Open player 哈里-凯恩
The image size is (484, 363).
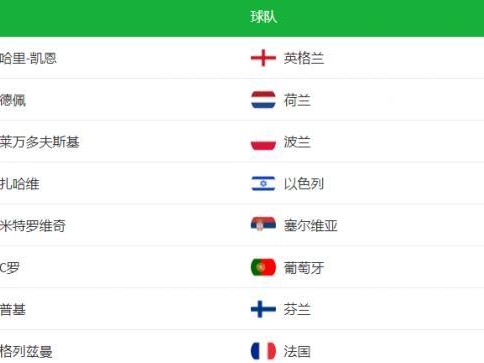pyautogui.click(x=28, y=58)
